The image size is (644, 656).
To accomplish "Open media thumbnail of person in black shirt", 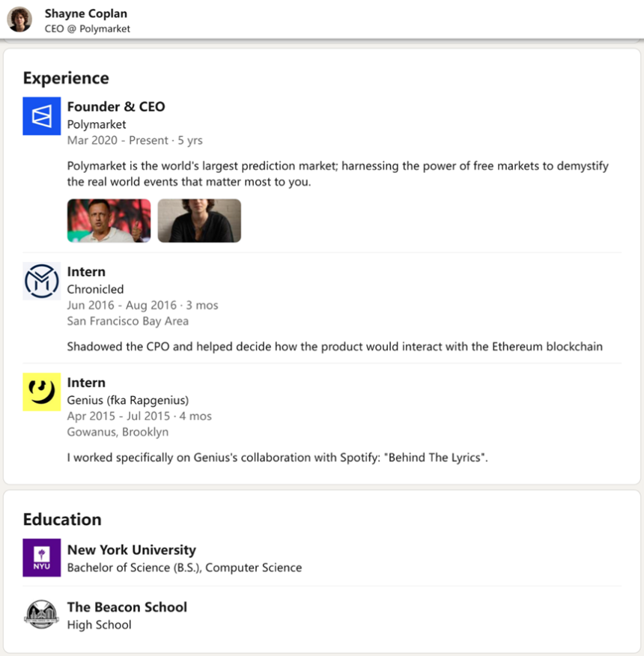I will [x=199, y=220].
